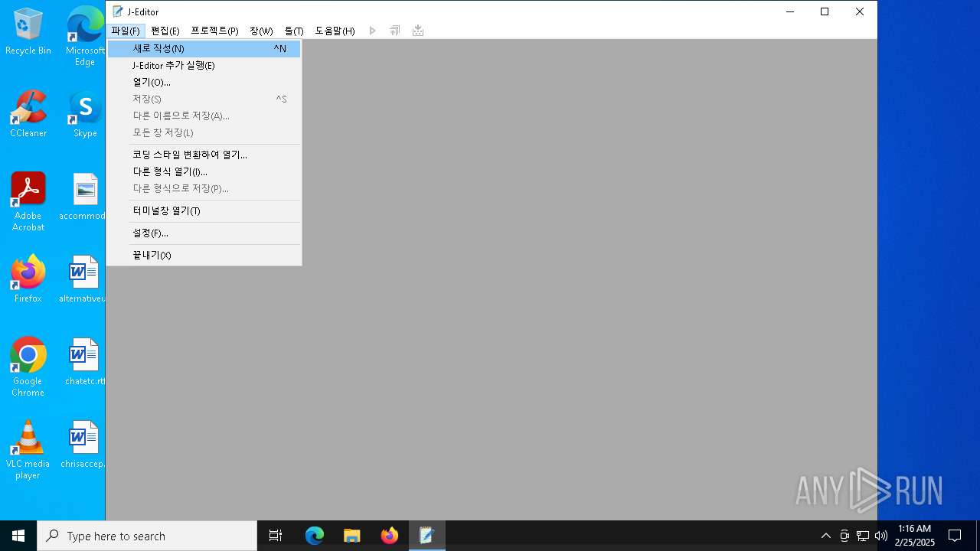Screen dimensions: 980x551
Task: Select the alternativeu Word document icon
Action: [83, 279]
